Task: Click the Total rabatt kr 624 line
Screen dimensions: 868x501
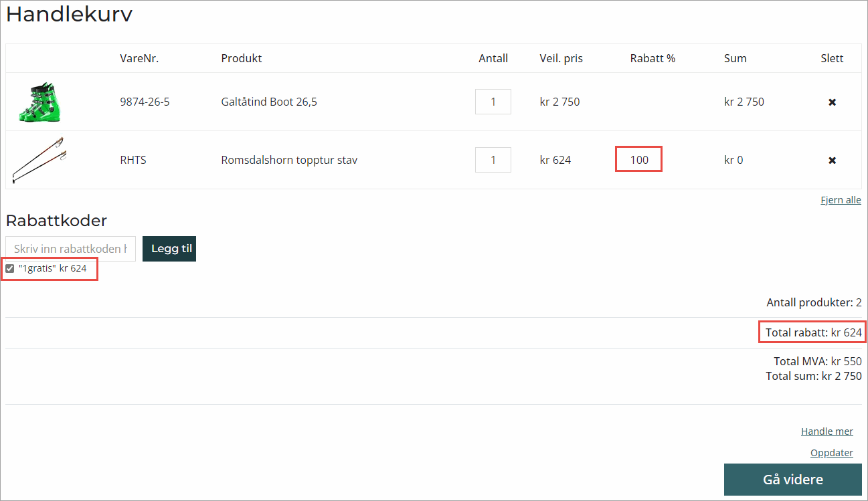Action: 813,332
